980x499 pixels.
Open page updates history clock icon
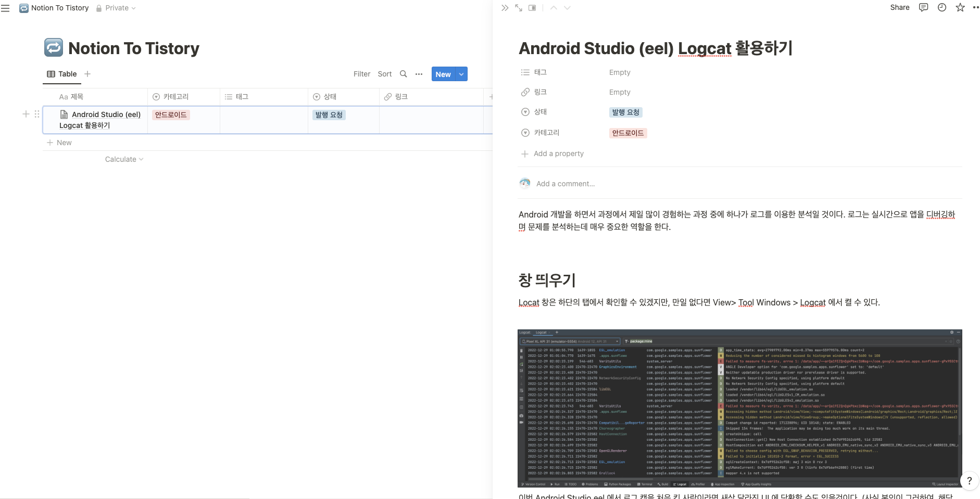(x=941, y=7)
